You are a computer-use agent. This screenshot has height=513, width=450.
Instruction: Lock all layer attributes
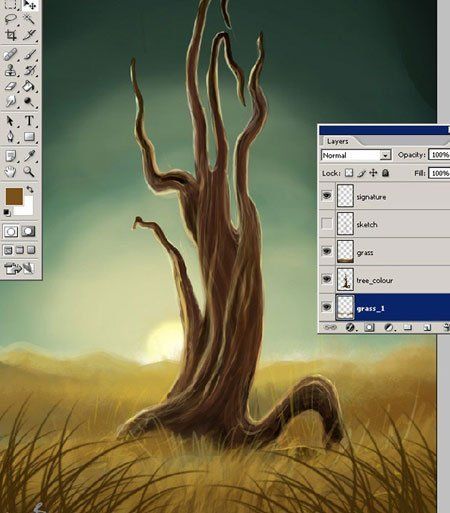(385, 173)
